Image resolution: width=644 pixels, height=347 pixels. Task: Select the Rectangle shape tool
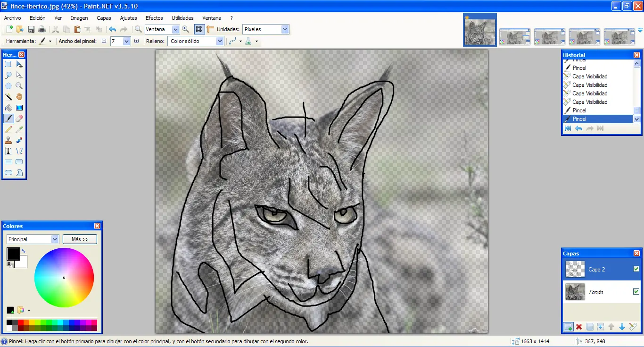(8, 162)
